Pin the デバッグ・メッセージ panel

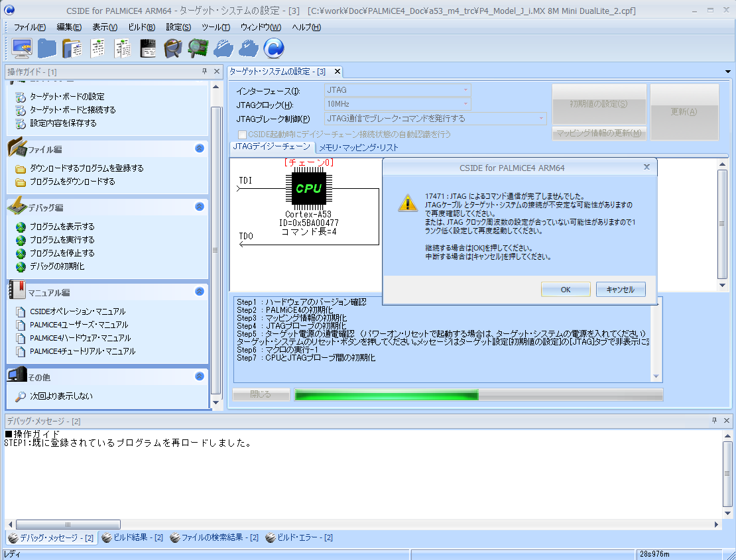[714, 421]
